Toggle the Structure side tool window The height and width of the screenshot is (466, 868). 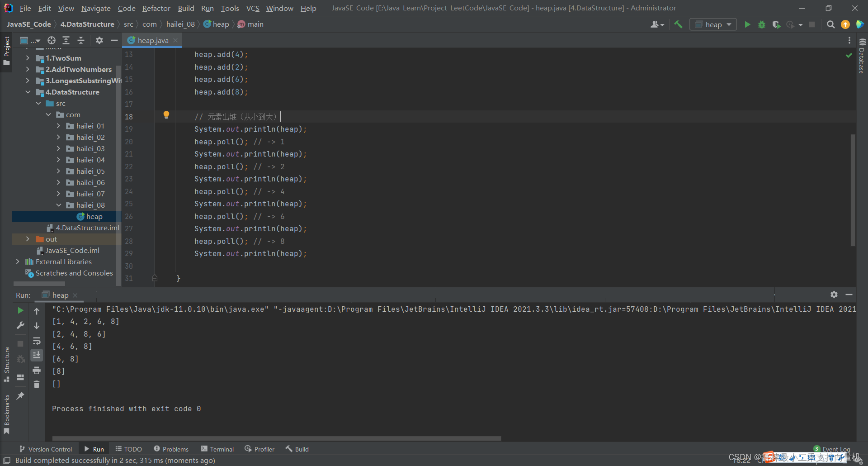click(x=6, y=365)
